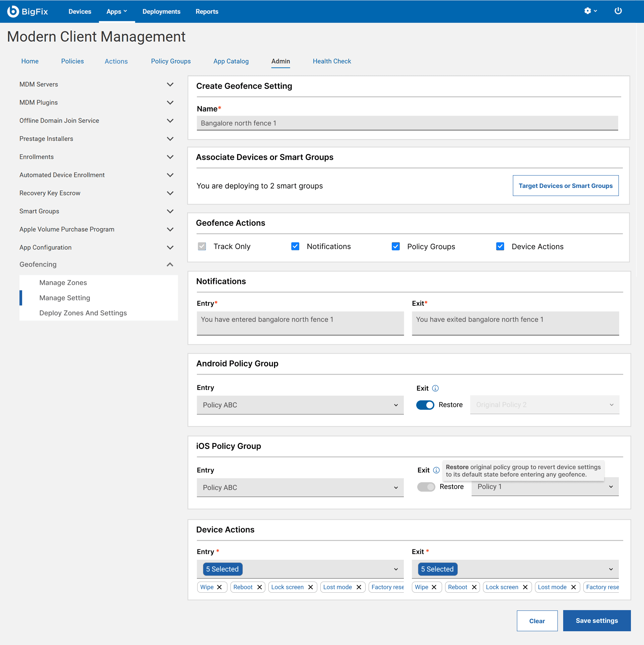Screen dimensions: 644x645
Task: Remove Reboot tag from Entry actions
Action: (x=260, y=587)
